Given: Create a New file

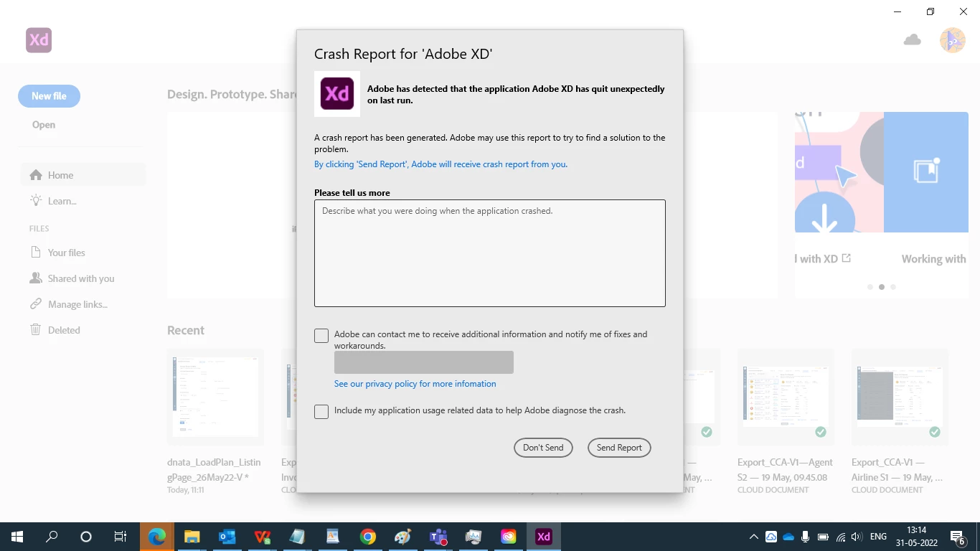Looking at the screenshot, I should pyautogui.click(x=49, y=96).
